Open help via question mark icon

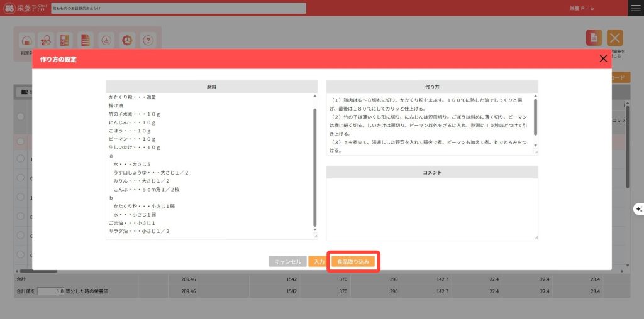tap(148, 40)
